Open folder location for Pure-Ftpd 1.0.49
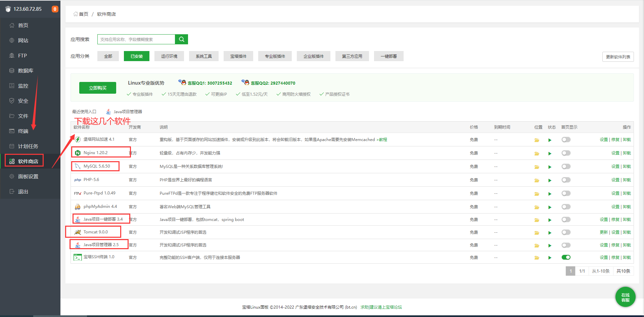This screenshot has width=644, height=317. tap(537, 194)
